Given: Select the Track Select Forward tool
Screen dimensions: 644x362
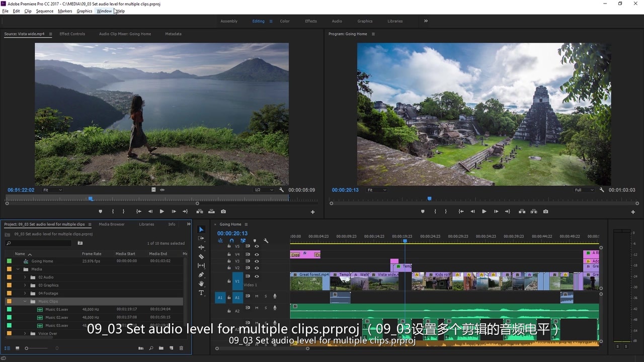Looking at the screenshot, I should click(x=201, y=238).
